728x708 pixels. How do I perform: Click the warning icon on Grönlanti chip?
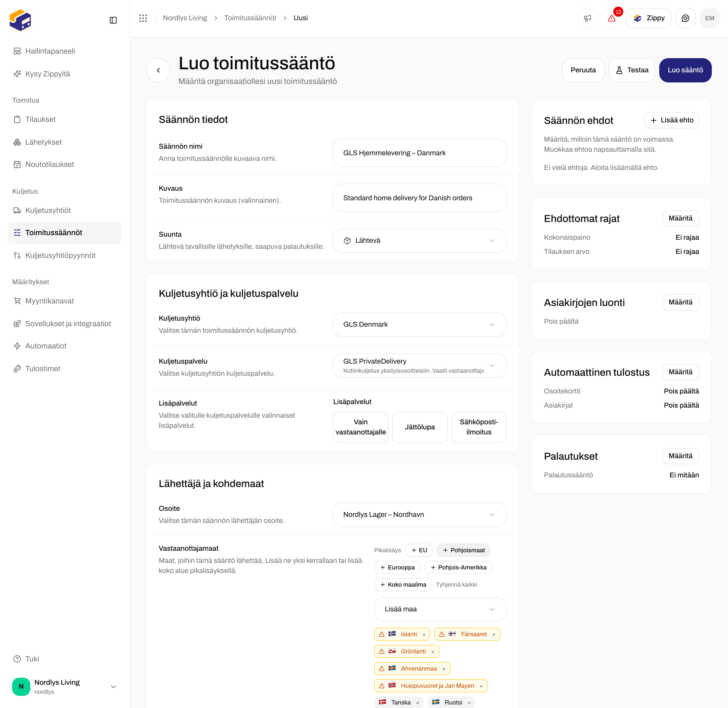tap(381, 651)
